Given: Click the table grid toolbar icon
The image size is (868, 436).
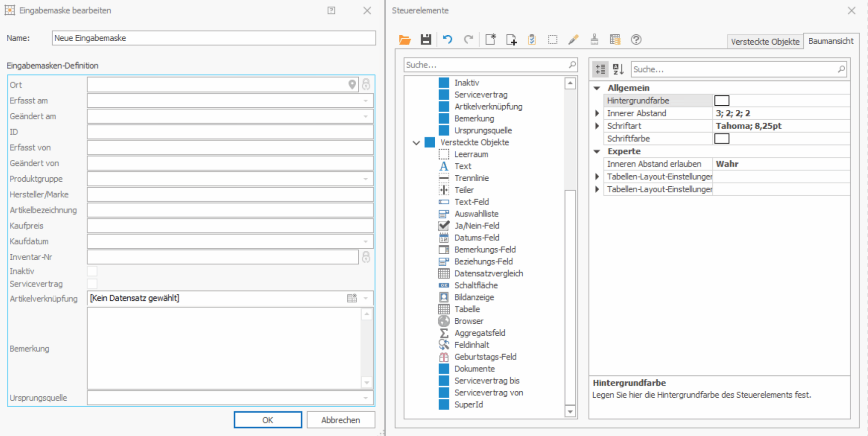Looking at the screenshot, I should [615, 40].
